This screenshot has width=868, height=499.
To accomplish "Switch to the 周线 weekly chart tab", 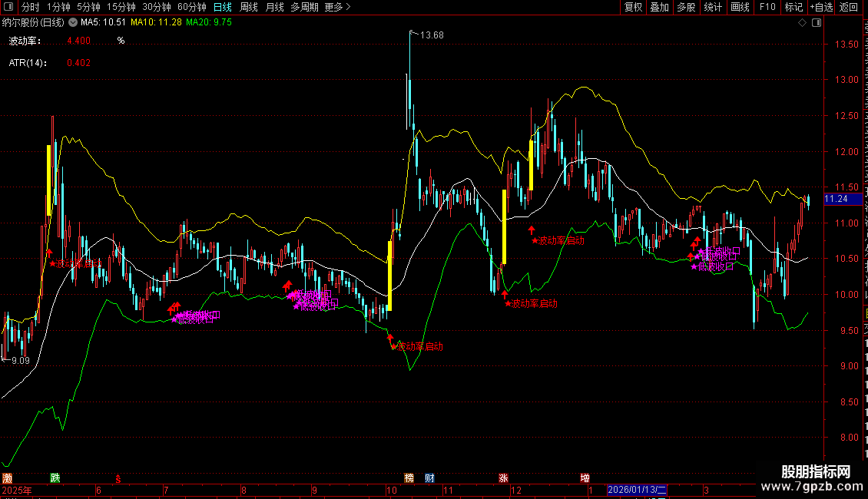I will (x=249, y=7).
